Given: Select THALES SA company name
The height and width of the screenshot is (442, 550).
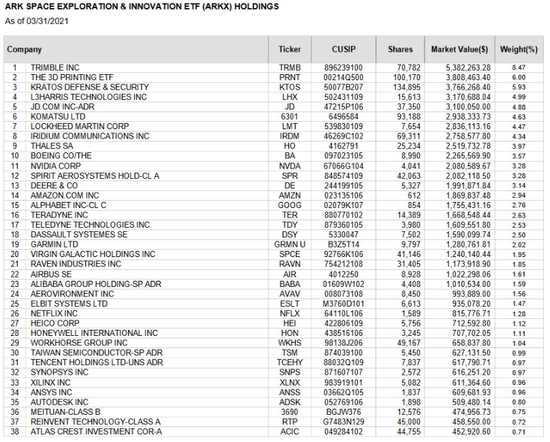Looking at the screenshot, I should 52,146.
